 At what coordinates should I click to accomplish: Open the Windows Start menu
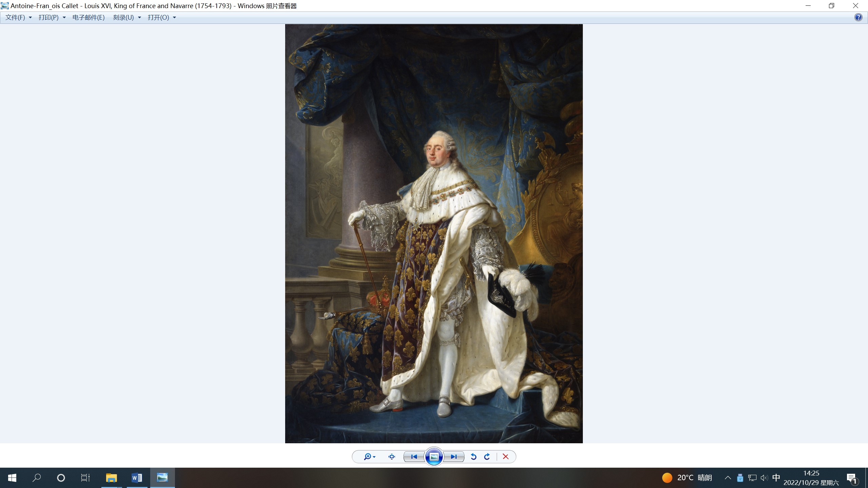tap(12, 478)
